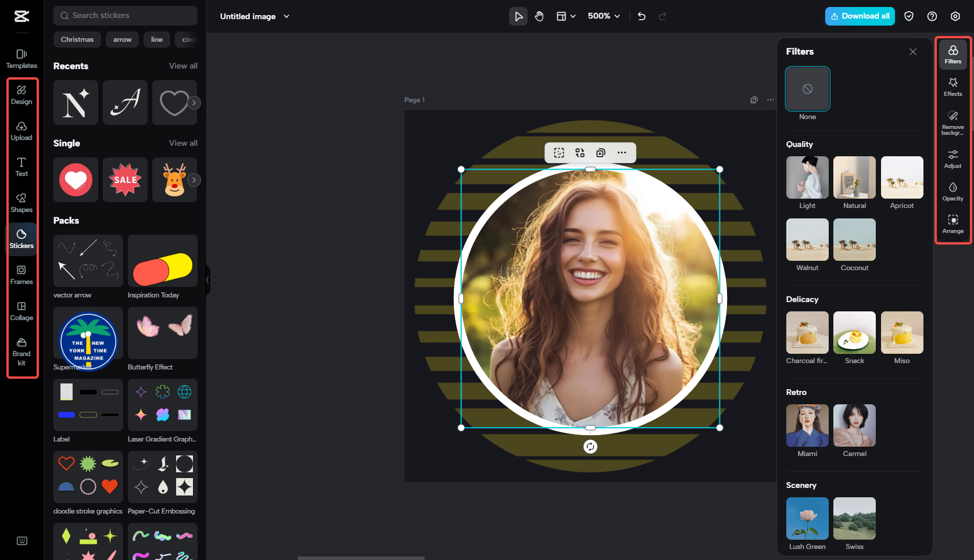Switch to the Frames panel
Image resolution: width=974 pixels, height=560 pixels.
pos(22,275)
